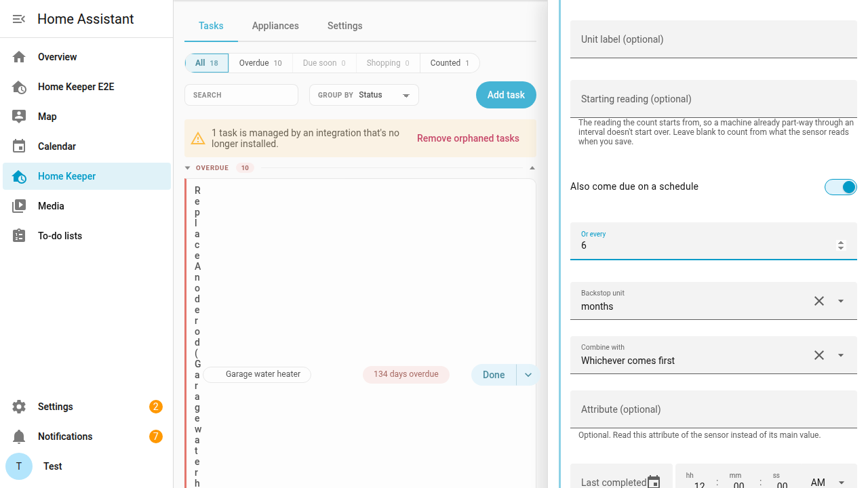Mark the anode rod task Done

pyautogui.click(x=494, y=375)
